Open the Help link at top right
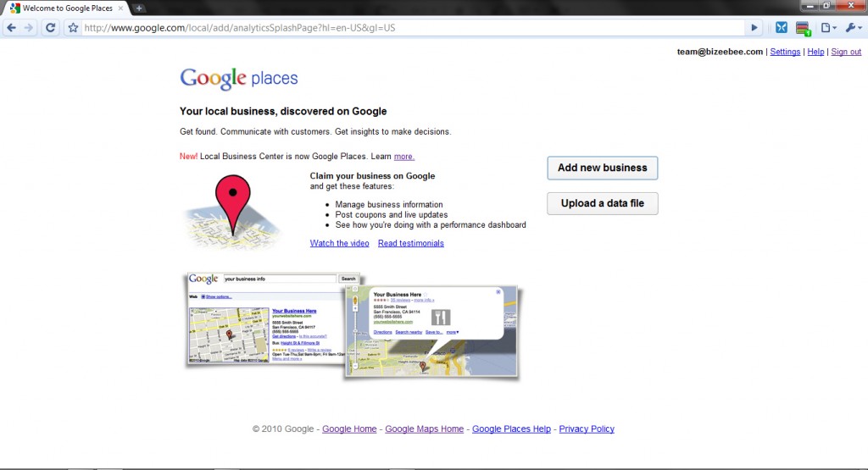This screenshot has height=470, width=868. click(815, 52)
